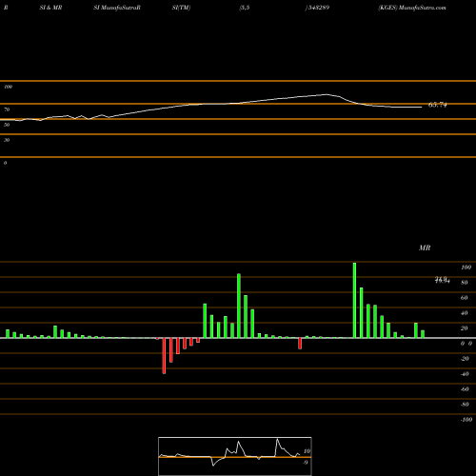The width and height of the screenshot is (476, 476).
Task: Click the MR axis label 80
Action: click(x=465, y=283)
